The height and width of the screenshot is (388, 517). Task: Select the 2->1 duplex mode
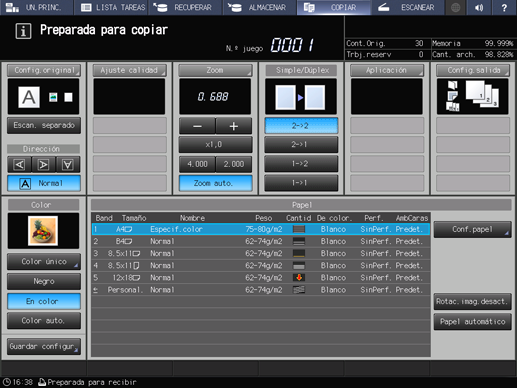point(301,145)
